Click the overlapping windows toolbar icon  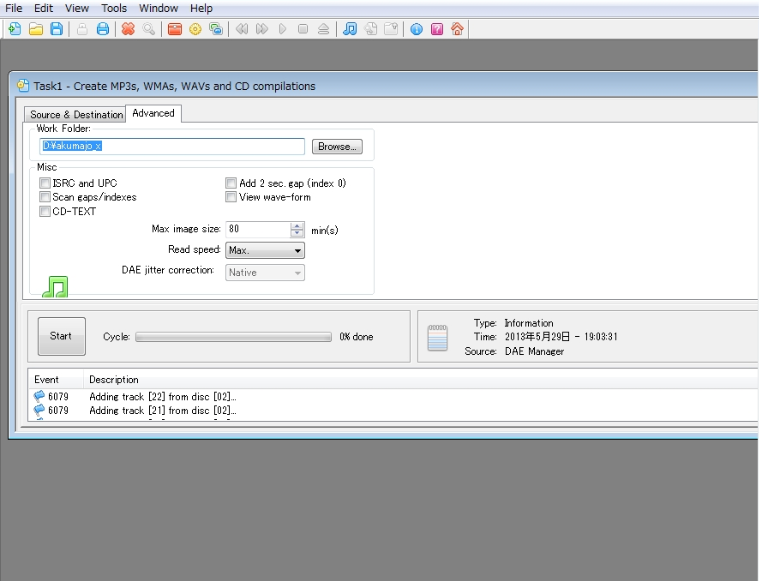(x=216, y=29)
